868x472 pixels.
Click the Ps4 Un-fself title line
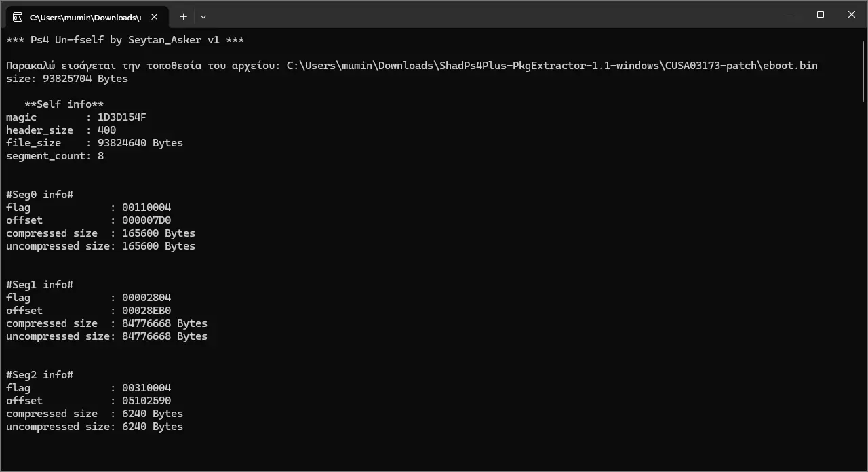point(125,40)
